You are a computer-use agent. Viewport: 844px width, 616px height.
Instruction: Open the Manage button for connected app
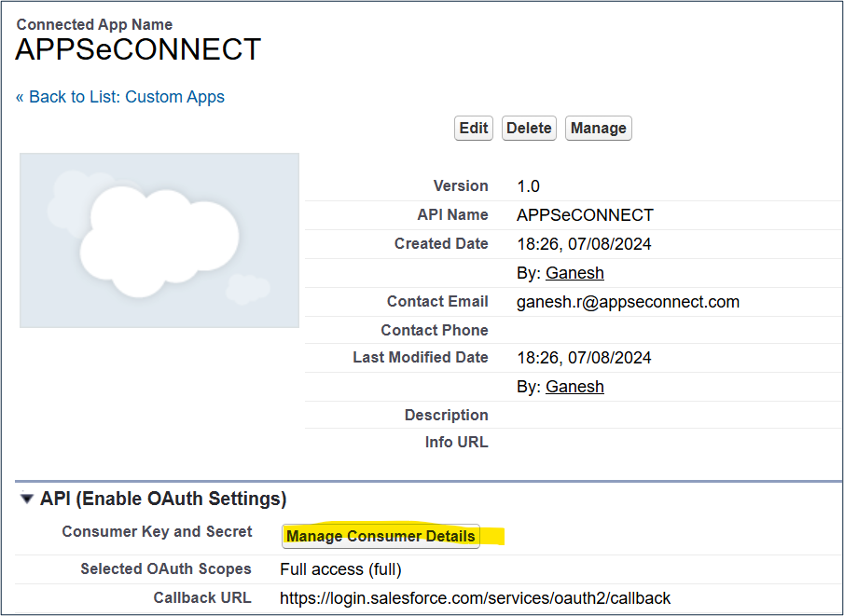(598, 129)
